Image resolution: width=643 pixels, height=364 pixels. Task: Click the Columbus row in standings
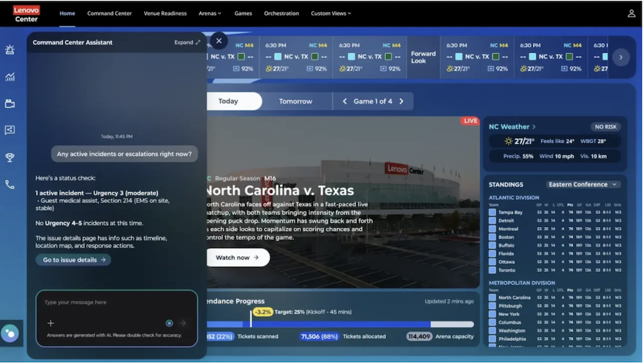[x=555, y=323]
